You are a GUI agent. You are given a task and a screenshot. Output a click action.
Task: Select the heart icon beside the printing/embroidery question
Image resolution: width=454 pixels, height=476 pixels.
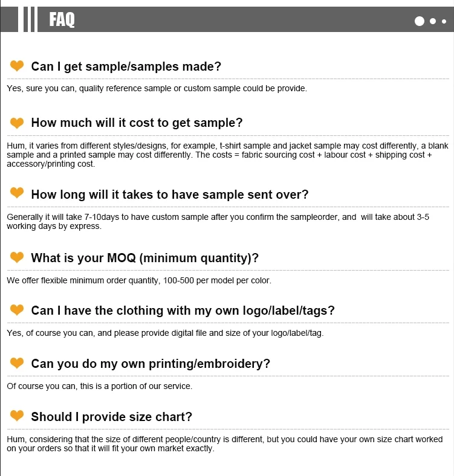click(17, 363)
